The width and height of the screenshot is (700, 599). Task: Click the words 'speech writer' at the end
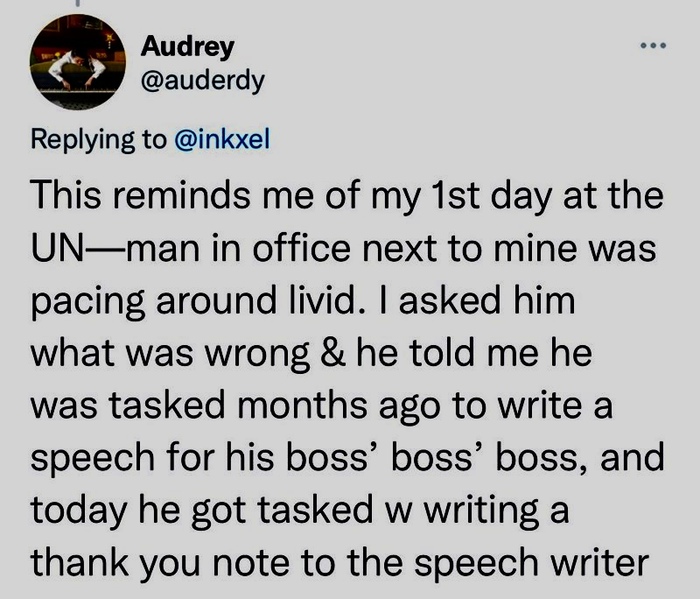(531, 564)
